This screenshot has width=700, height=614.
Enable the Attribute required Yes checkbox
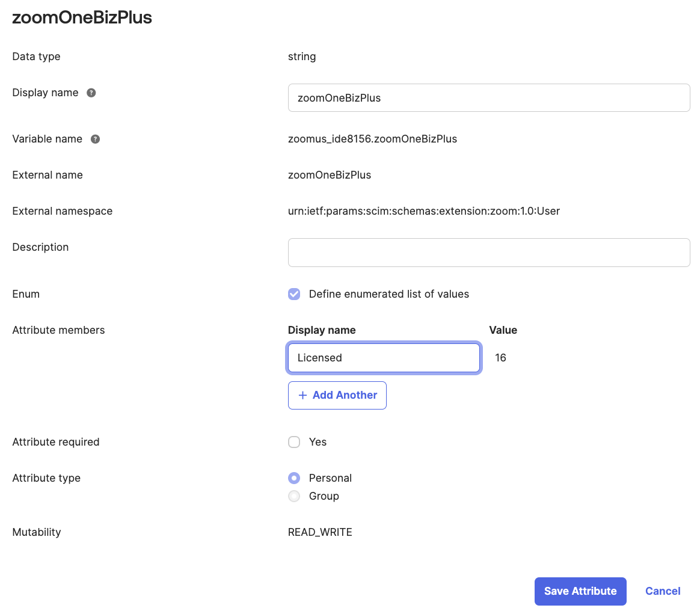[x=294, y=442]
